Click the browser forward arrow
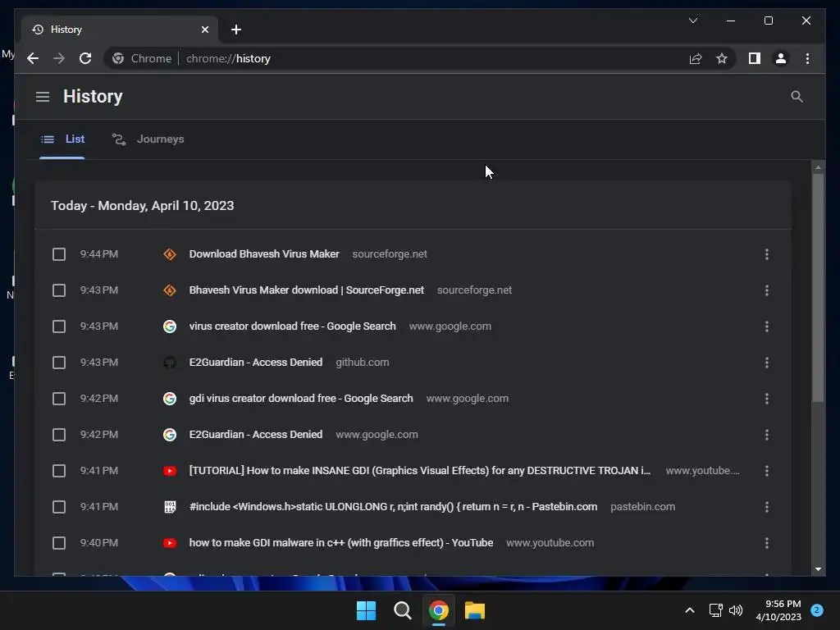The width and height of the screenshot is (840, 630). 59,58
